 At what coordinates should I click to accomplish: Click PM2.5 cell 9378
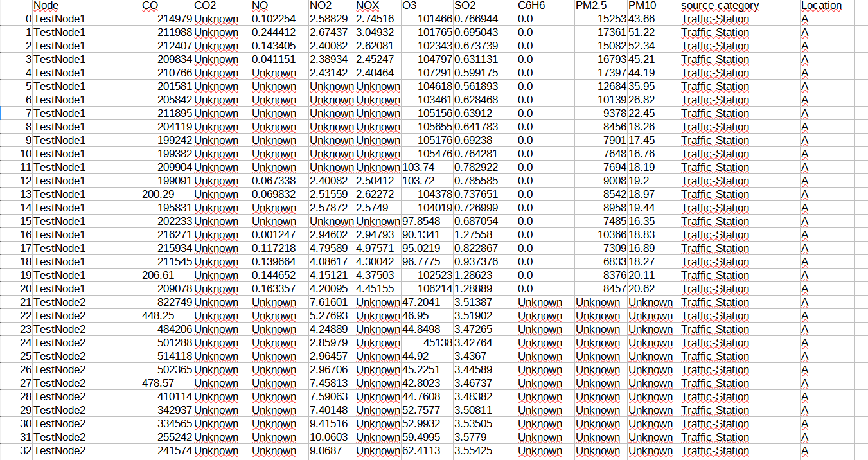(601, 114)
